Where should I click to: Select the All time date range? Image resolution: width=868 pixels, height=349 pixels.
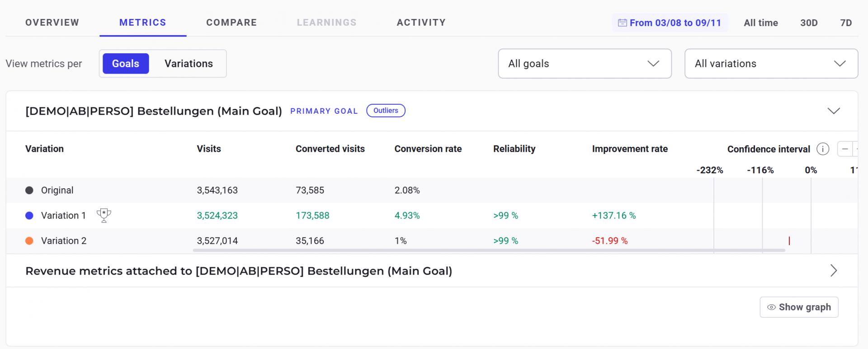(761, 23)
